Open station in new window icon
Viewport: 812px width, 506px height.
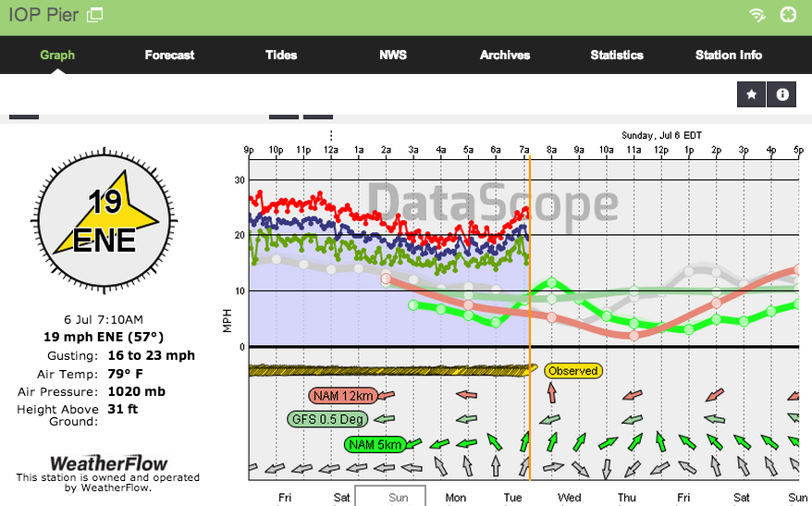coord(94,15)
